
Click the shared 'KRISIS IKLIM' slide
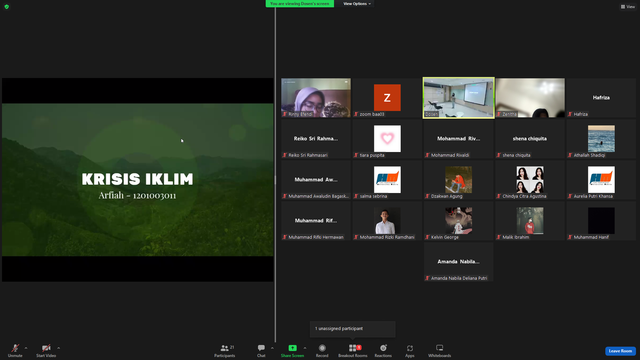tap(138, 180)
